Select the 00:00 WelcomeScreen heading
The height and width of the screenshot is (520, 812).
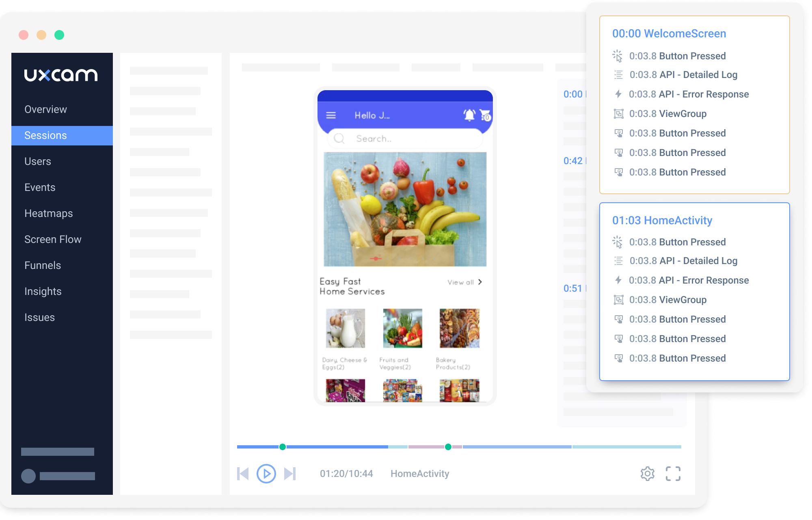669,34
